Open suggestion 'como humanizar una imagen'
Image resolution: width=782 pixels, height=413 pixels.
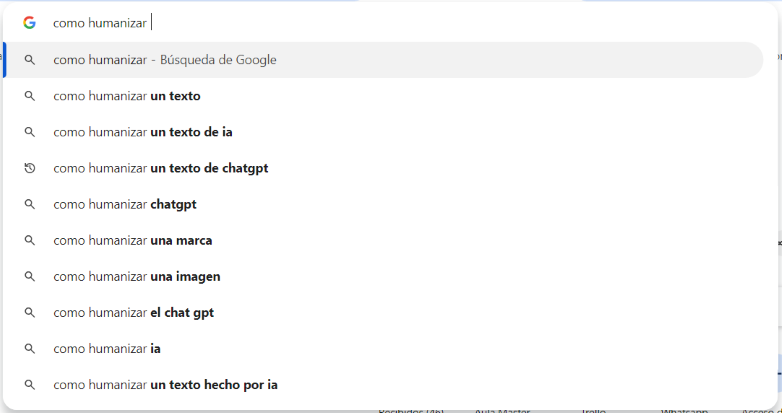(383, 276)
